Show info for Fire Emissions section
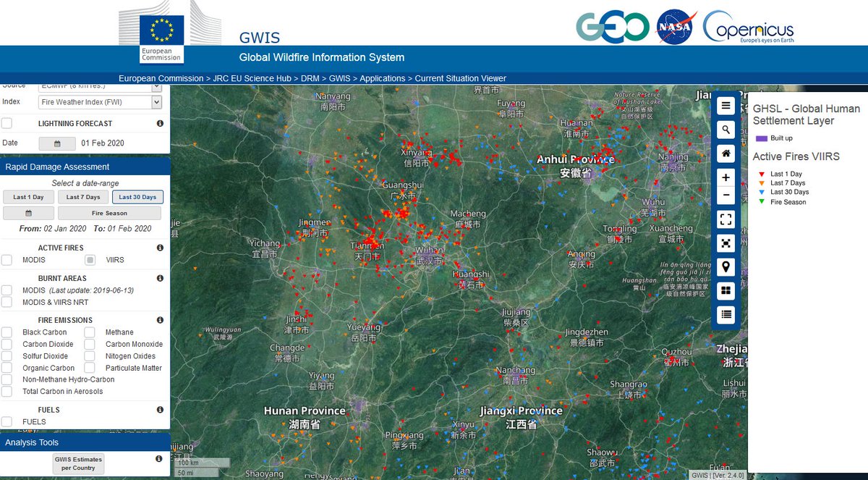Screen dimensions: 868x480 160,320
